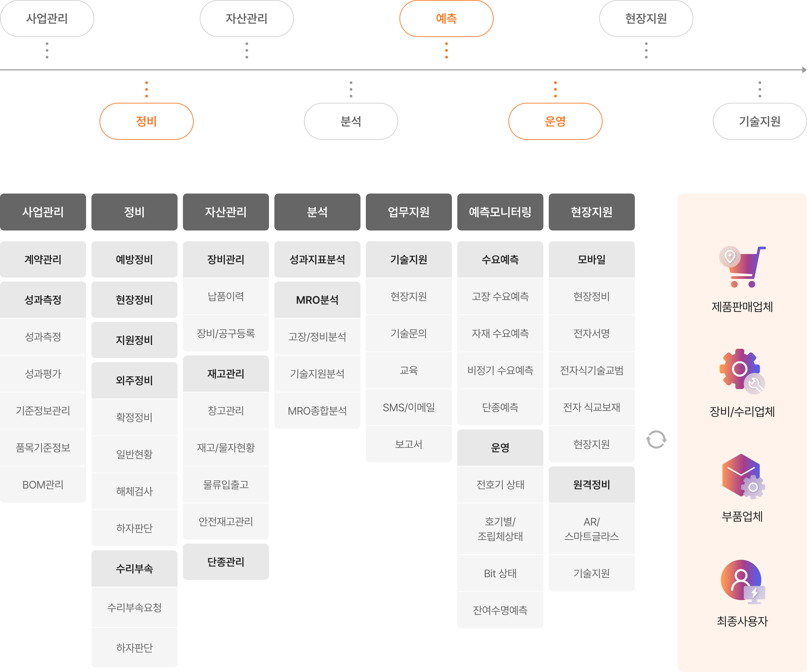Screen dimensions: 807x672
Task: Select the orange 운영 pill tab
Action: click(x=555, y=121)
